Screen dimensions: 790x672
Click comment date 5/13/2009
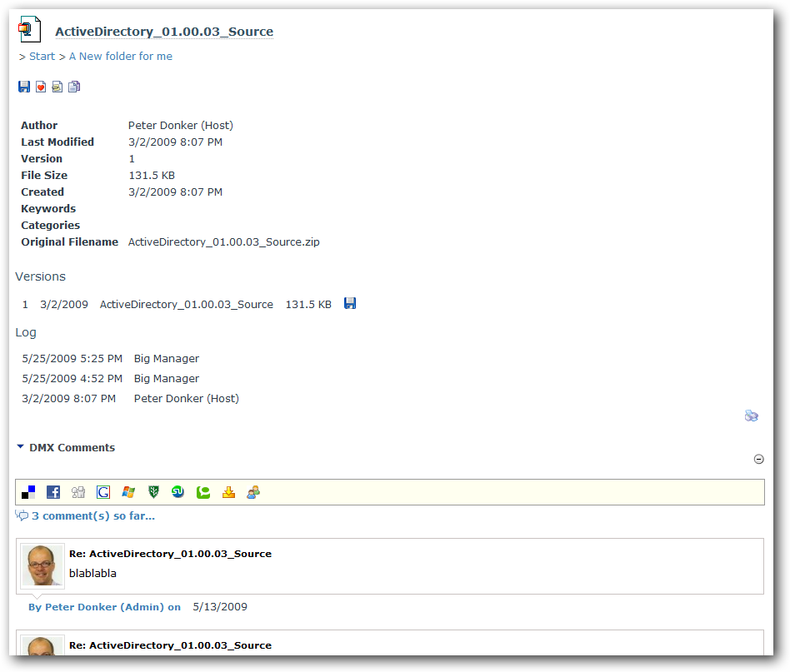coord(220,607)
